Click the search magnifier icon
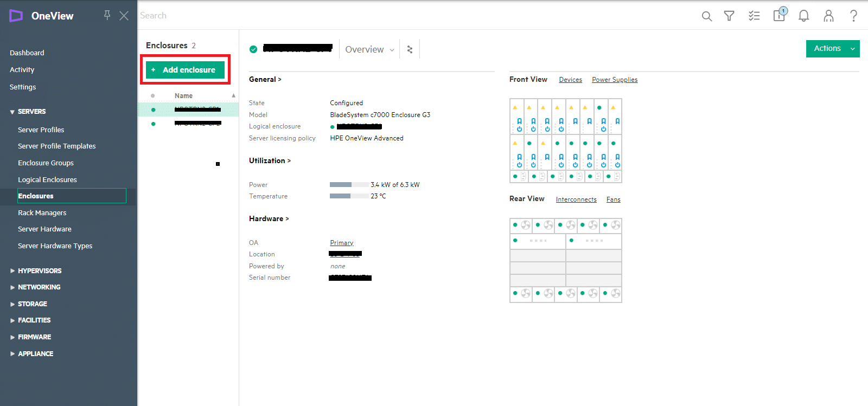Viewport: 868px width, 406px height. 706,16
